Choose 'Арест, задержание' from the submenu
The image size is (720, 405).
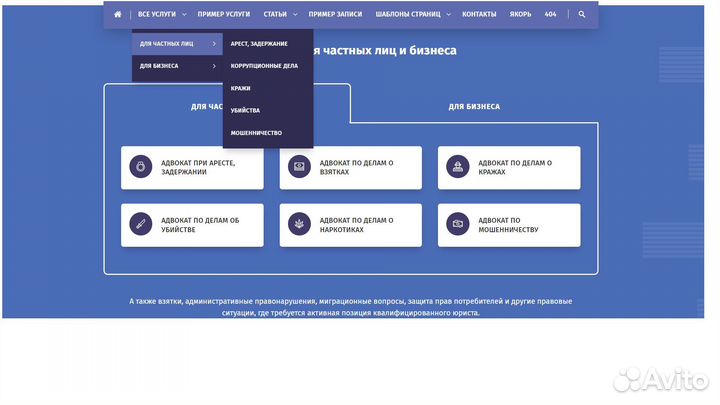pyautogui.click(x=259, y=44)
